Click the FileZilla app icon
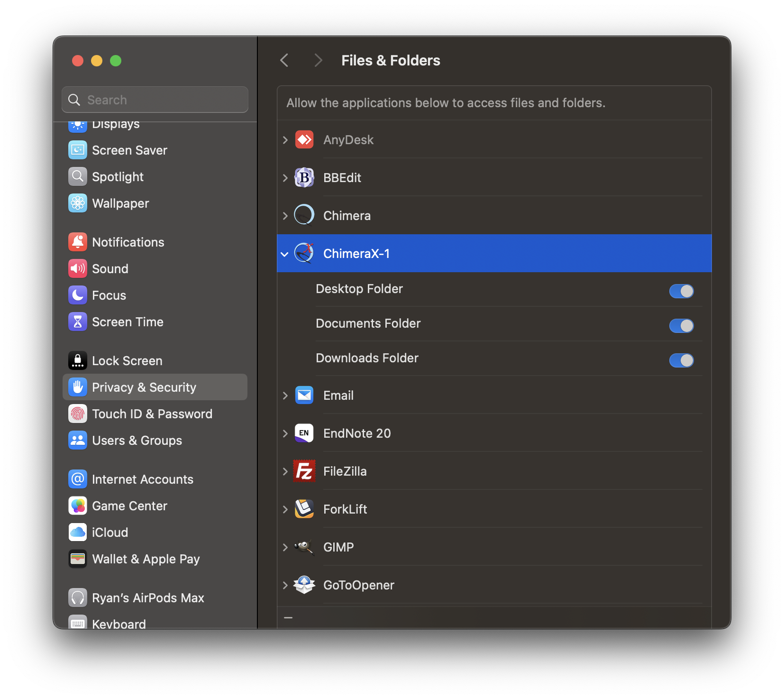784x699 pixels. (x=304, y=471)
